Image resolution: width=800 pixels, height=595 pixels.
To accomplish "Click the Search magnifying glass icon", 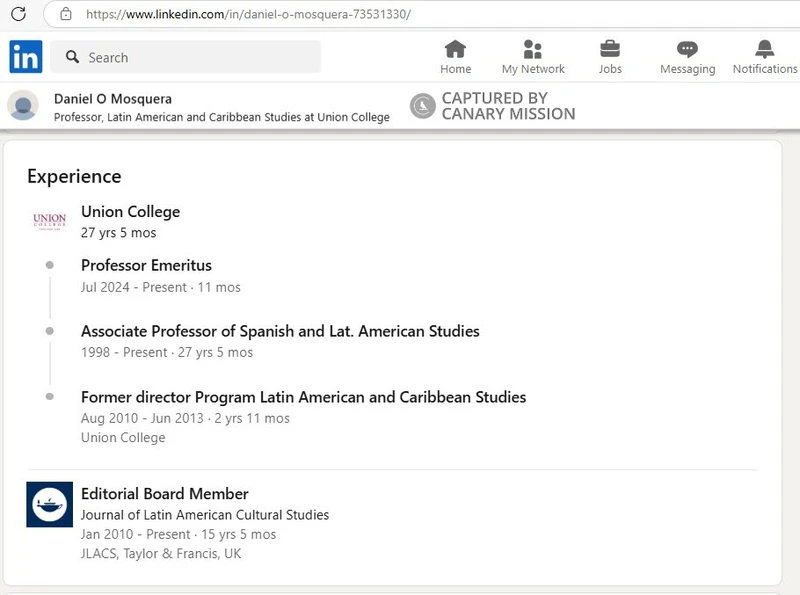I will pyautogui.click(x=72, y=58).
